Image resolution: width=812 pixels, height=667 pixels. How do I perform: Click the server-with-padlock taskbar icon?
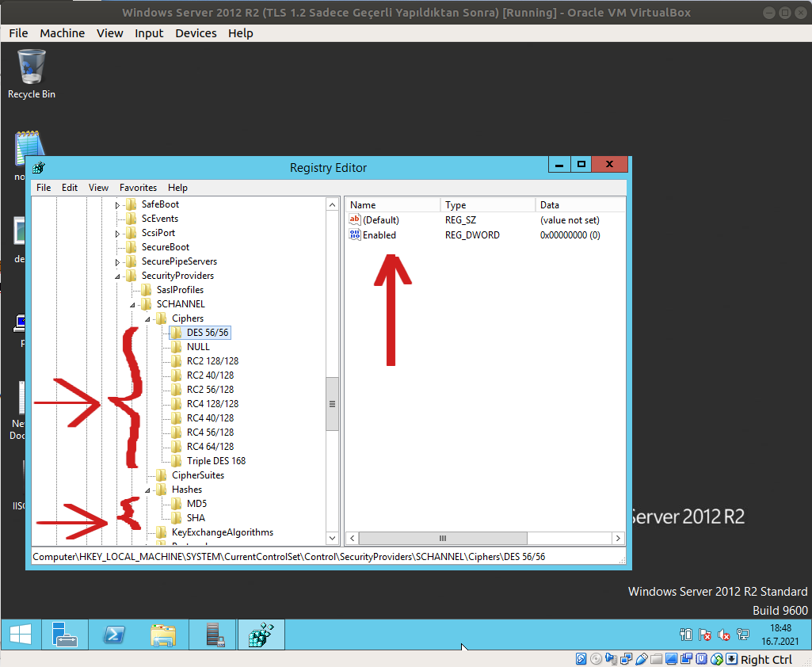(214, 635)
